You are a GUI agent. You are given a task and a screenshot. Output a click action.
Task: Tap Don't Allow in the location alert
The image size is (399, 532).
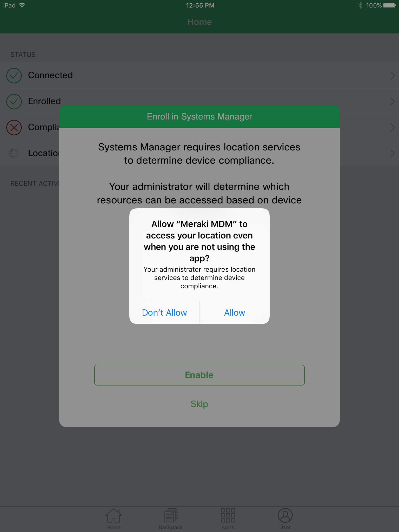[x=164, y=312]
